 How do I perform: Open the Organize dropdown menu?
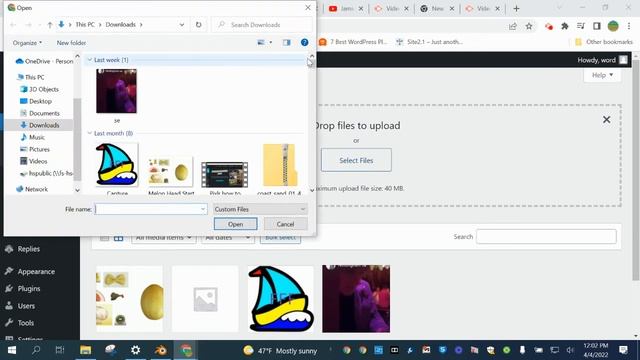point(27,43)
